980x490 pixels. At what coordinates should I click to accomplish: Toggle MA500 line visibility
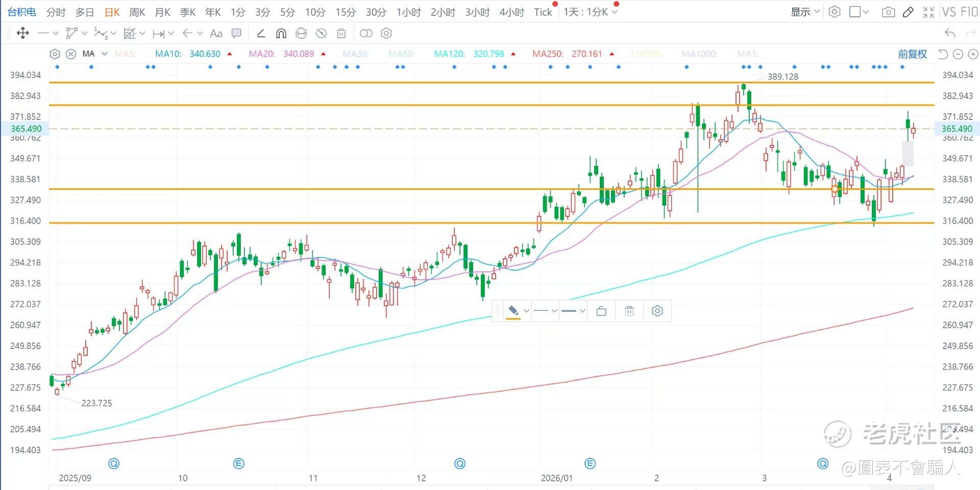[x=646, y=54]
